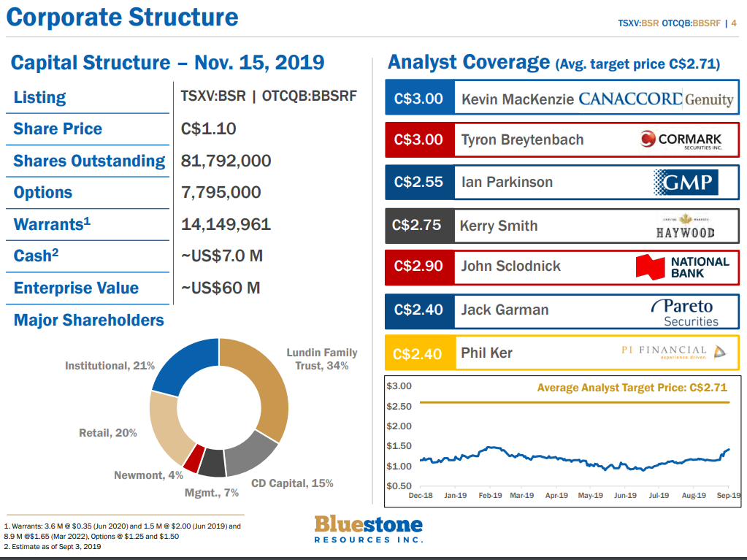The width and height of the screenshot is (747, 560).
Task: Click the C$3.00 price box for Tyron Breytenbach
Action: (x=419, y=139)
